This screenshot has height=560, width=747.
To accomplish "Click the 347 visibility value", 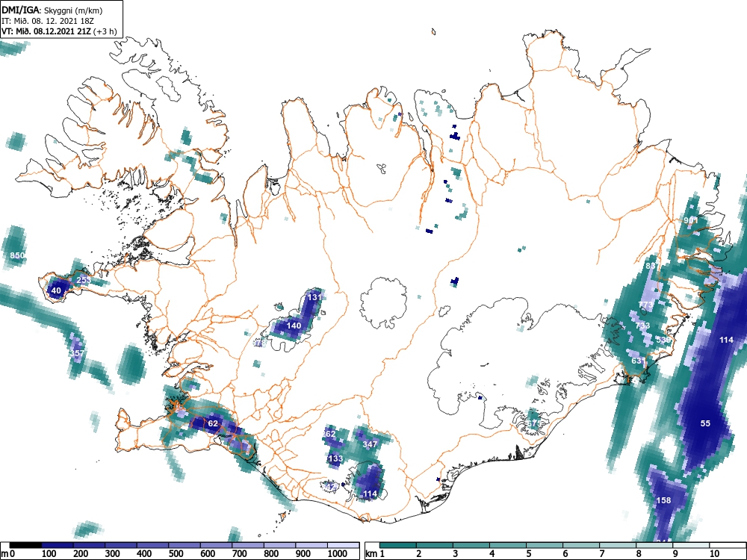I will (370, 444).
